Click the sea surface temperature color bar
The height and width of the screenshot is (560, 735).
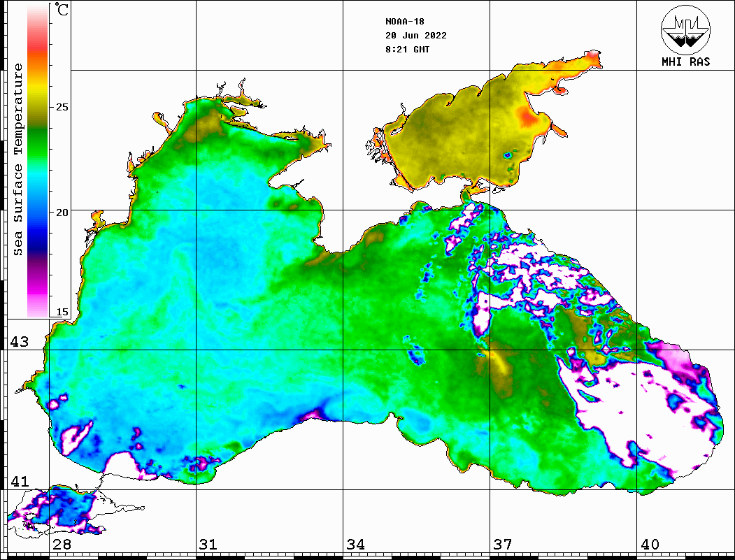coord(38,160)
